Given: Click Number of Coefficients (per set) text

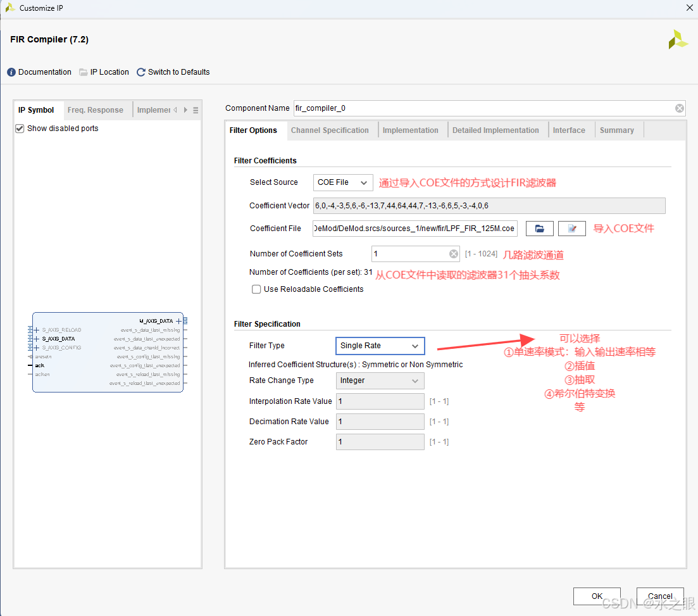Looking at the screenshot, I should point(311,272).
